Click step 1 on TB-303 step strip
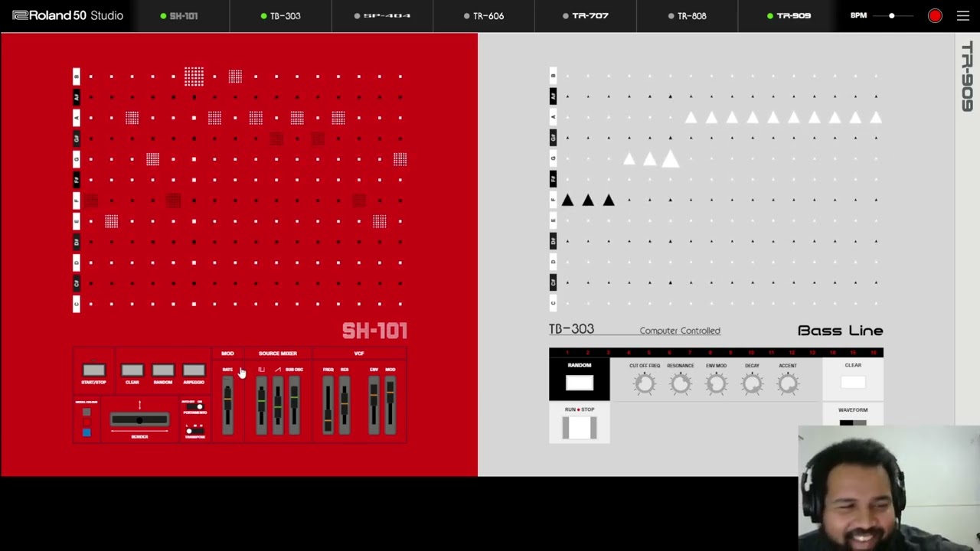The image size is (980, 551). point(567,353)
